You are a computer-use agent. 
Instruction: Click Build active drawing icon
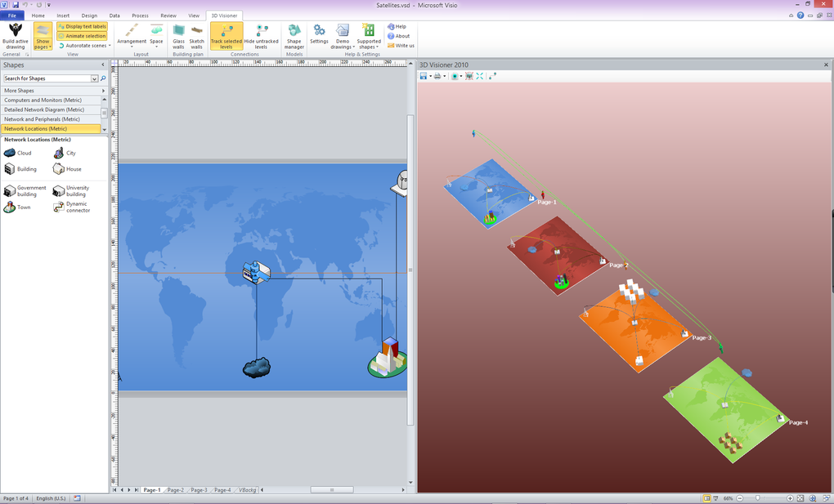[x=16, y=30]
